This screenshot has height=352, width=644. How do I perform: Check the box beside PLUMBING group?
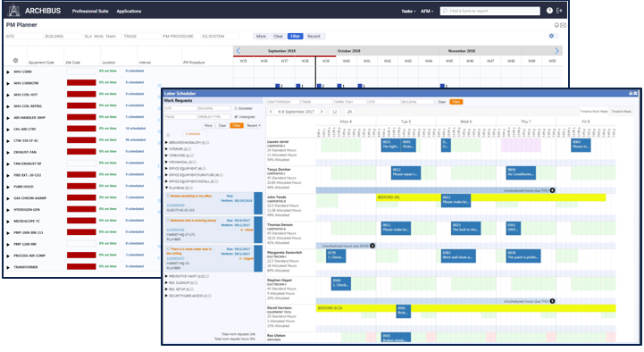tap(191, 189)
